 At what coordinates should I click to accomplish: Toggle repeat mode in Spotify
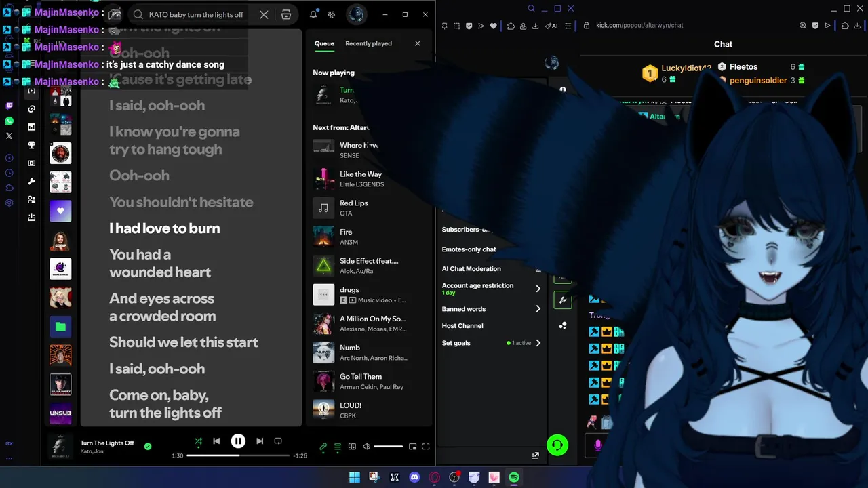point(278,441)
